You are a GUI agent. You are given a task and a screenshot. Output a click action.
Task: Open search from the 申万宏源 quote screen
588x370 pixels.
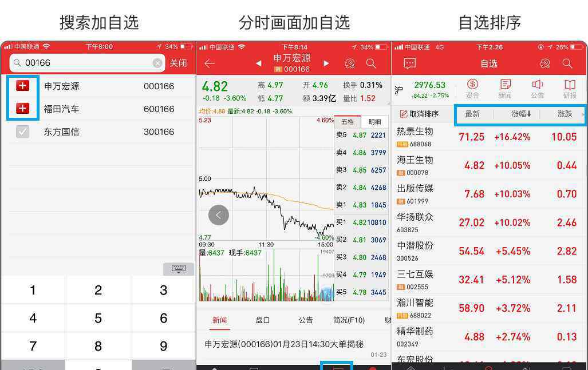click(371, 63)
